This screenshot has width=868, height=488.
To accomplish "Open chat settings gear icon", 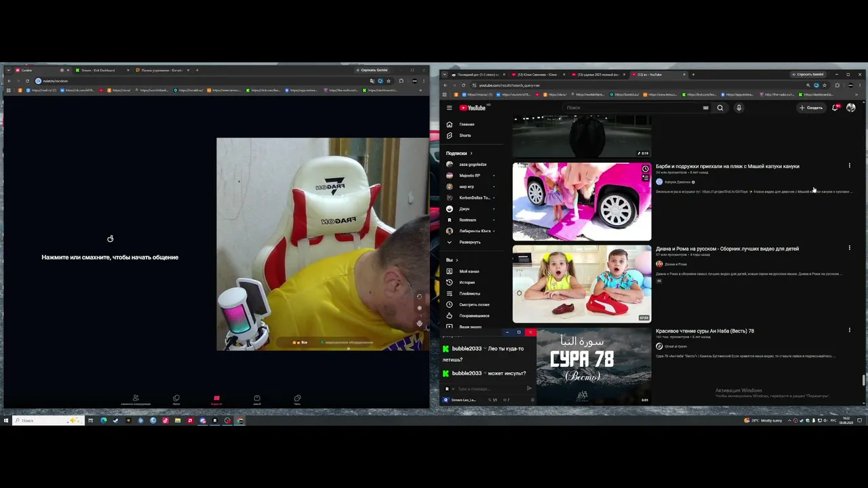I will click(x=532, y=400).
